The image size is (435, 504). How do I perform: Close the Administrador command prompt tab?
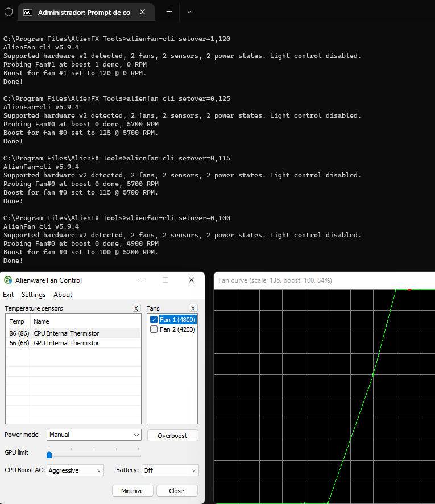tap(143, 12)
